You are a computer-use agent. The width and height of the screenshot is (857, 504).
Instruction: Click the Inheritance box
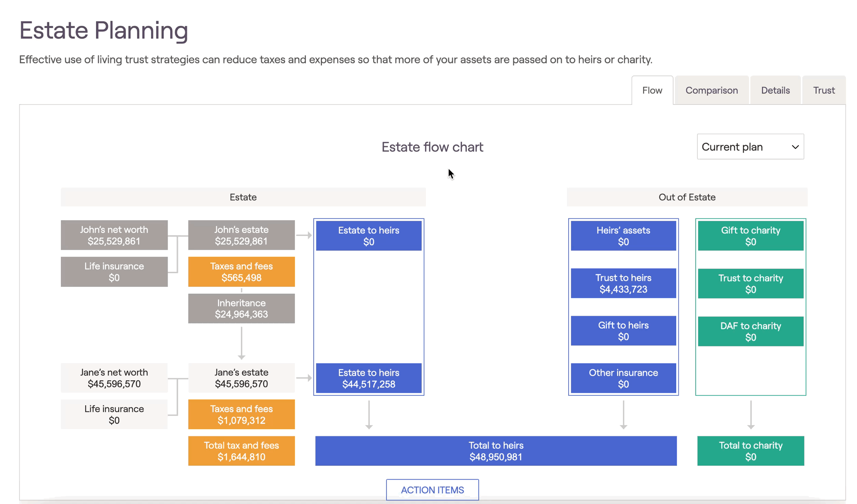click(x=241, y=308)
